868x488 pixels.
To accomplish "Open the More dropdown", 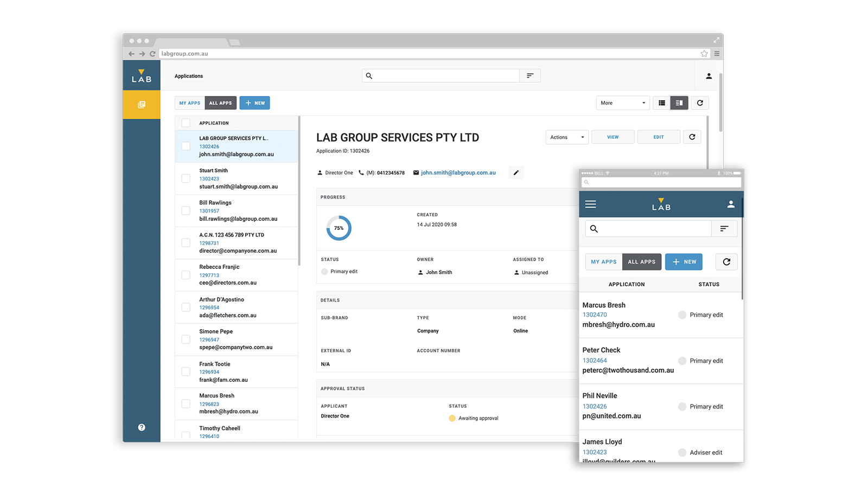I will pyautogui.click(x=623, y=103).
